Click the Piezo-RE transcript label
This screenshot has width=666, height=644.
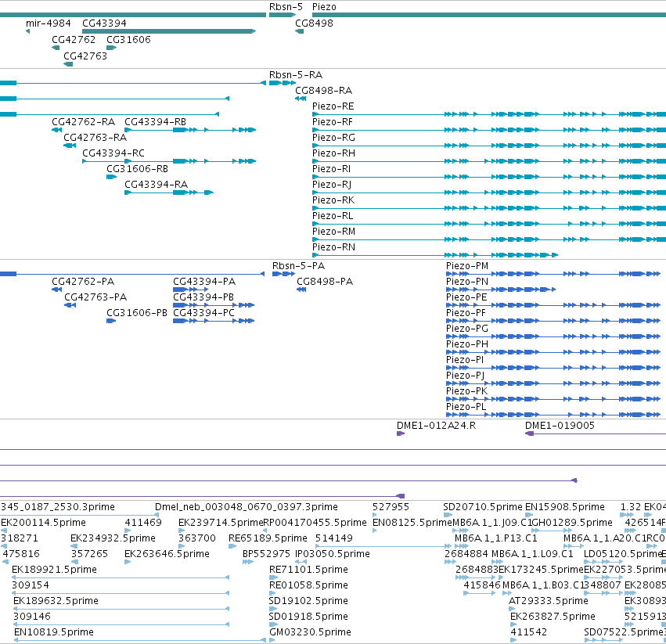[x=333, y=106]
